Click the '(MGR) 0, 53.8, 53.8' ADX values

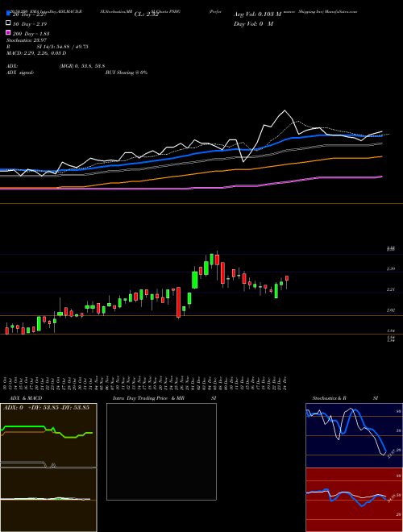coord(82,66)
